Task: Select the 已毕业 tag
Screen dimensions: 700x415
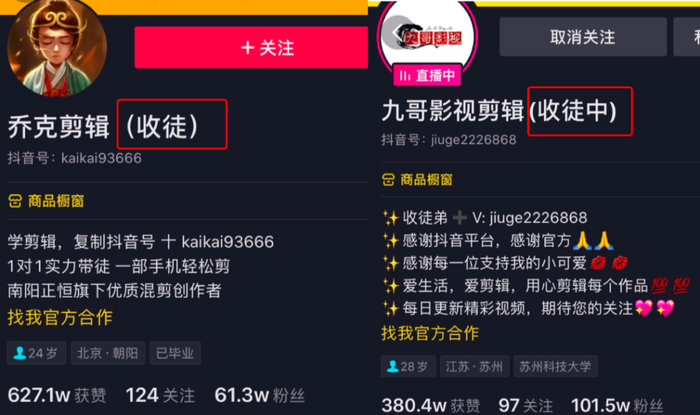Action: tap(175, 353)
